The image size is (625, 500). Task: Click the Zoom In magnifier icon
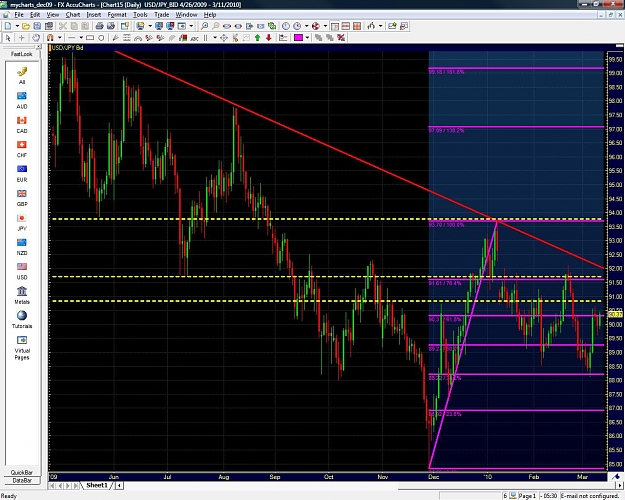(204, 26)
